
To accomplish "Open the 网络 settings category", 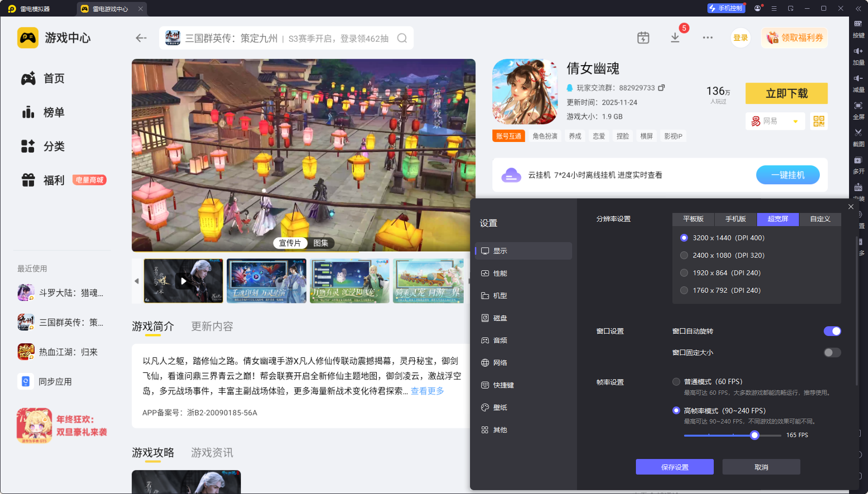I will point(524,363).
